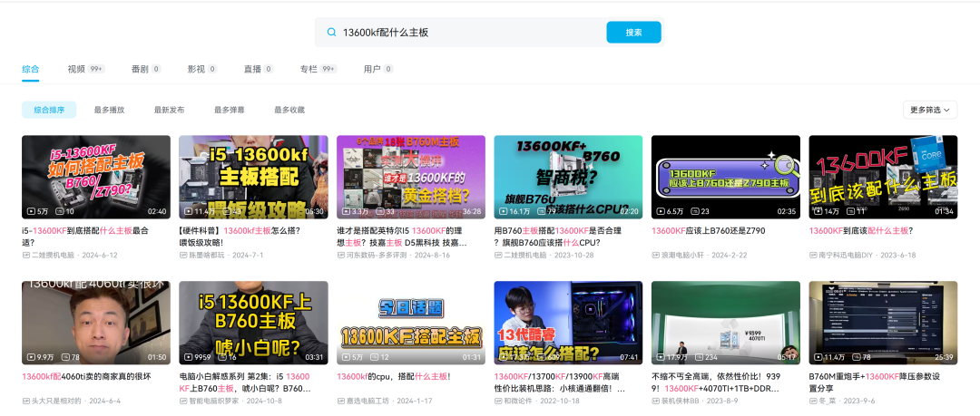Click the danmaku icon showing 12 on the 今日话题 video
Image resolution: width=980 pixels, height=416 pixels.
pyautogui.click(x=373, y=357)
